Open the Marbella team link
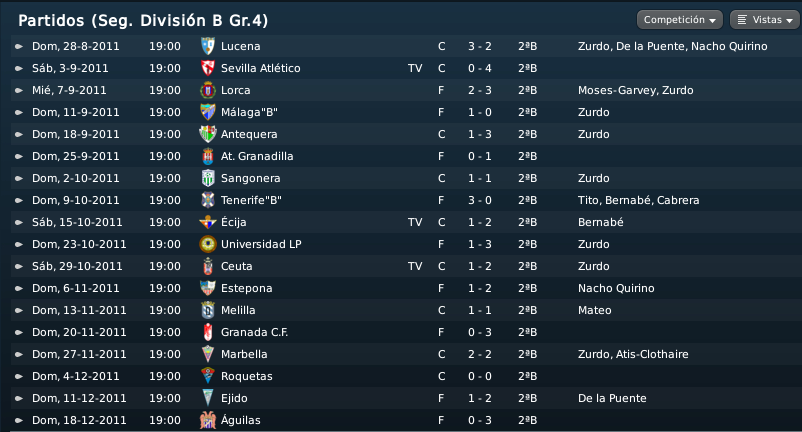Screen dimensions: 802x432 [x=244, y=354]
